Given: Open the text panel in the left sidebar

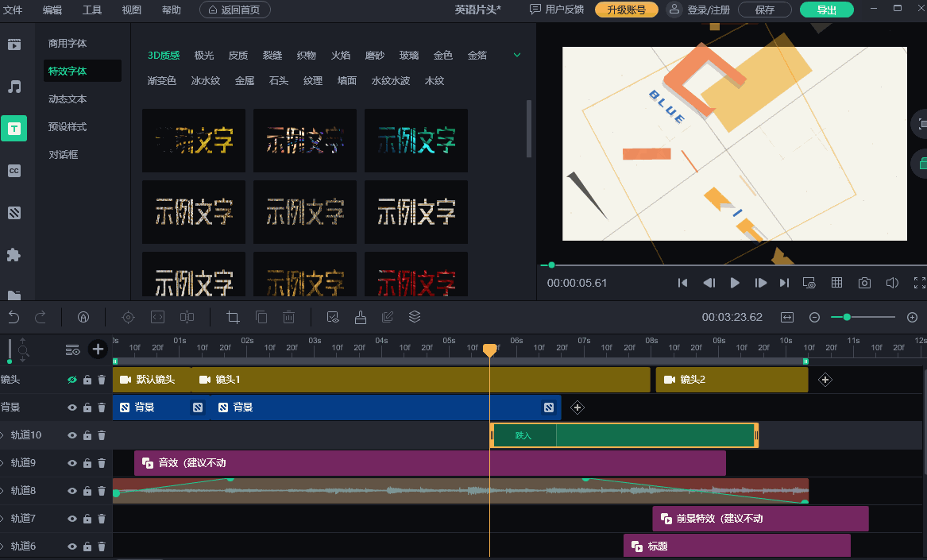Looking at the screenshot, I should coord(14,128).
